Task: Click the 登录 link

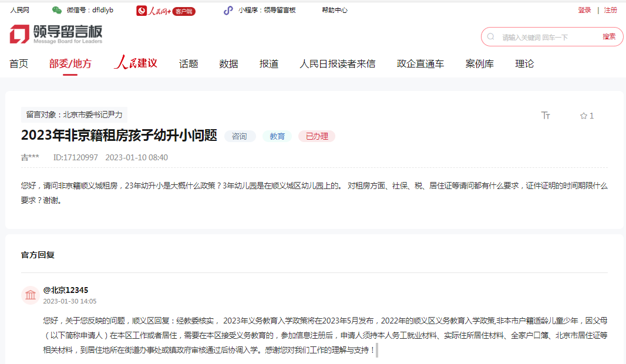Action: tap(584, 10)
